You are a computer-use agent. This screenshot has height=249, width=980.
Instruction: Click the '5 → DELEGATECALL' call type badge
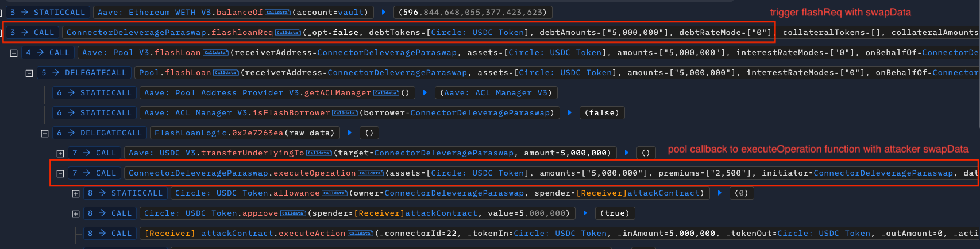point(84,73)
